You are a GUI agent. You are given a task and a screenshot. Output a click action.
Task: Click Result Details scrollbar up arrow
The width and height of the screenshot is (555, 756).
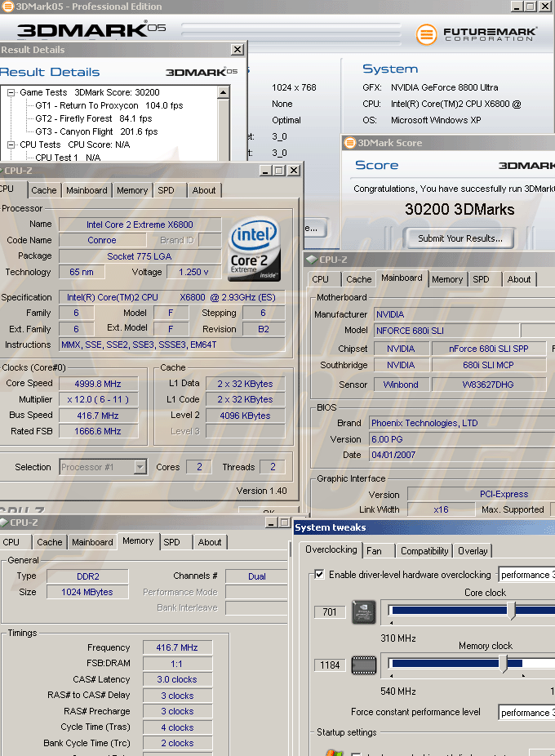point(224,92)
